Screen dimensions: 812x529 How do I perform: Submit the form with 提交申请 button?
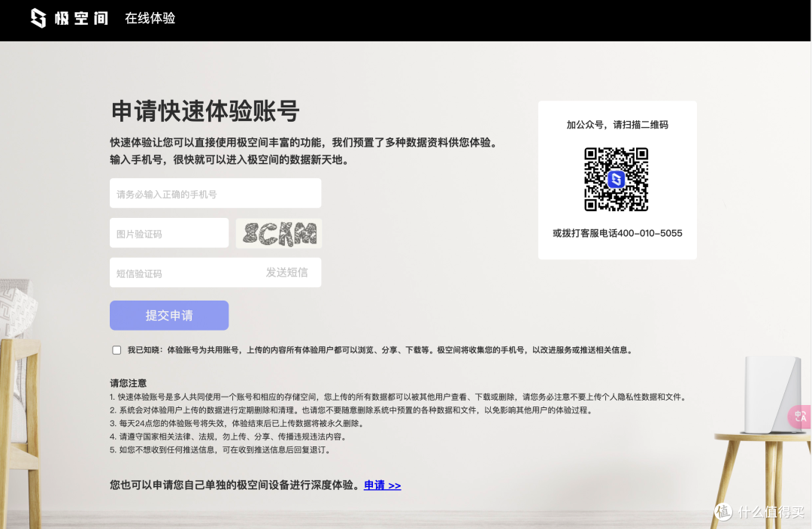pos(169,316)
